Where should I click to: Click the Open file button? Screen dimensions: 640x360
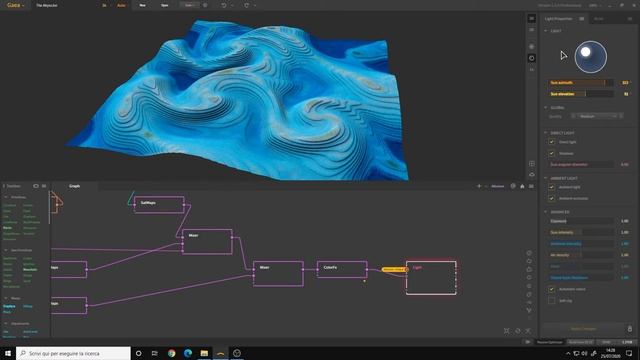(x=164, y=5)
